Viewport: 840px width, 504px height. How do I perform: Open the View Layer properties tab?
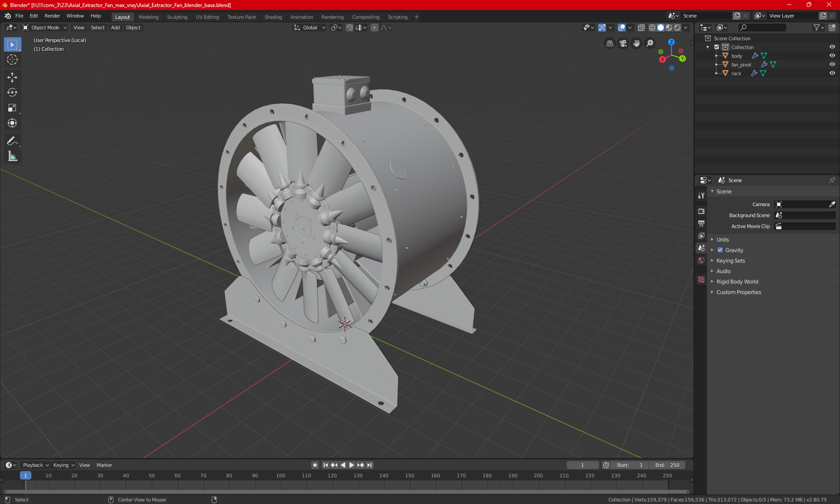tap(701, 235)
